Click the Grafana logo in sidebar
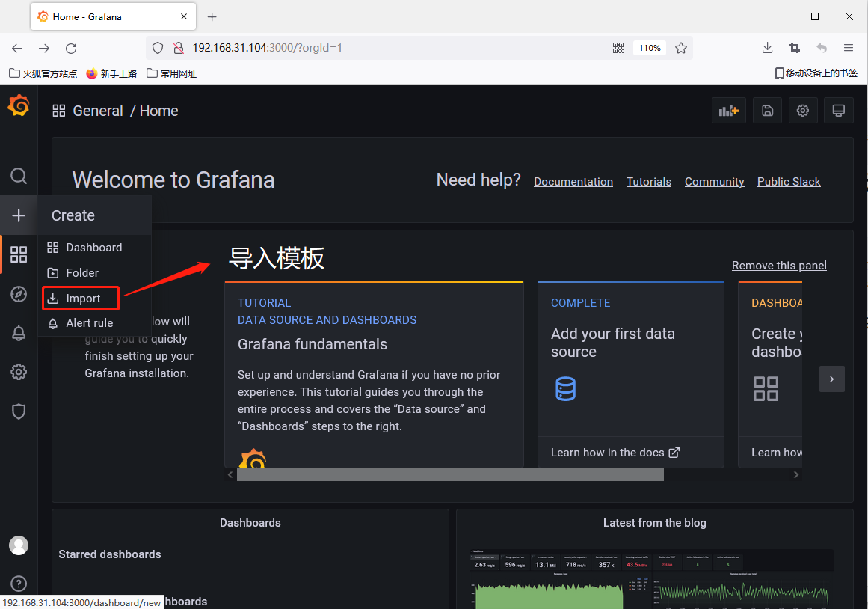 point(19,106)
